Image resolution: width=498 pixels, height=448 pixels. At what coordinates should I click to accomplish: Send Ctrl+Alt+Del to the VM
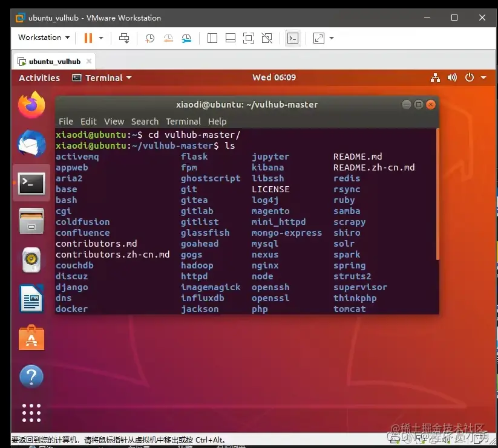point(124,38)
